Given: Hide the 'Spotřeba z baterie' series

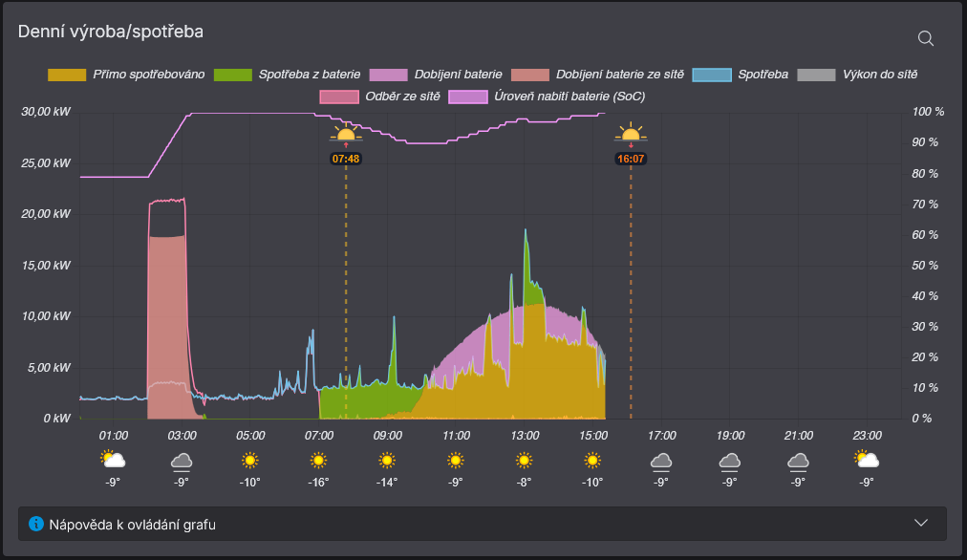Looking at the screenshot, I should [309, 74].
